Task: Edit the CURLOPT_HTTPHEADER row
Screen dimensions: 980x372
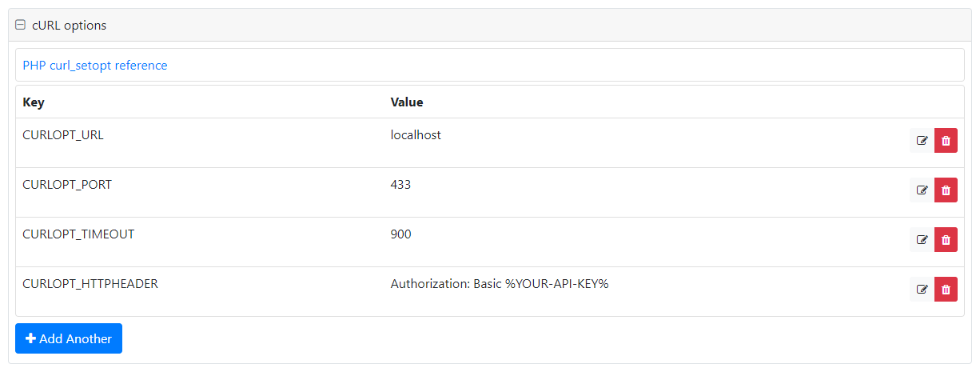Action: [x=922, y=290]
